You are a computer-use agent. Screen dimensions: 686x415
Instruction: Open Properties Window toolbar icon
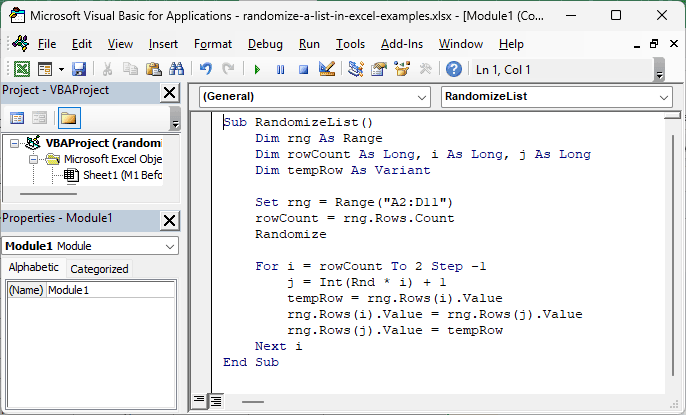[379, 69]
